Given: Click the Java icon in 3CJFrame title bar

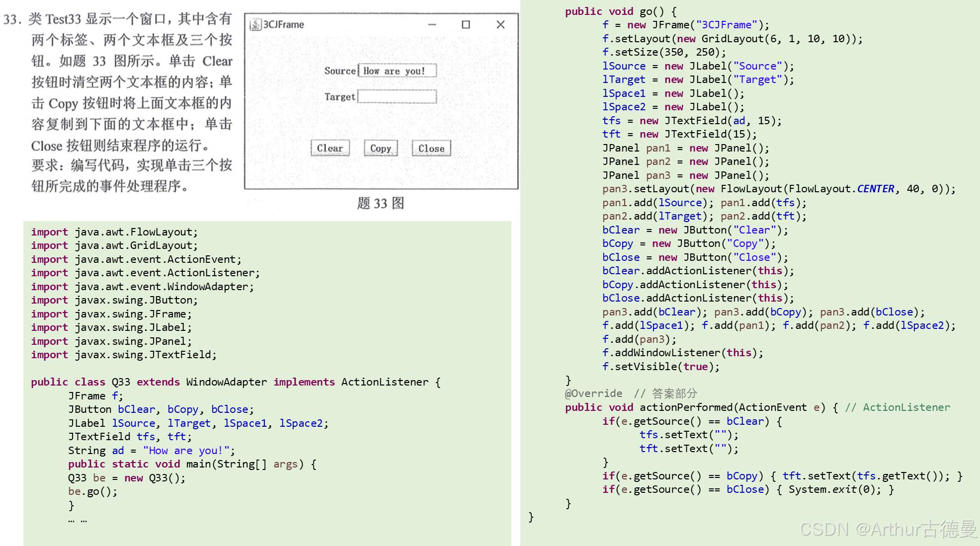Looking at the screenshot, I should (x=255, y=24).
